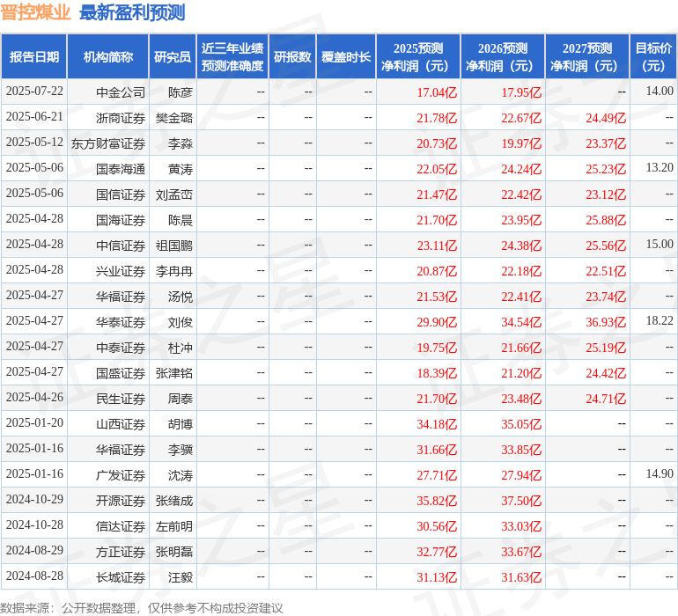Screen dimensions: 678x616
Task: Click analyst name 汪毅
Action: (181, 576)
